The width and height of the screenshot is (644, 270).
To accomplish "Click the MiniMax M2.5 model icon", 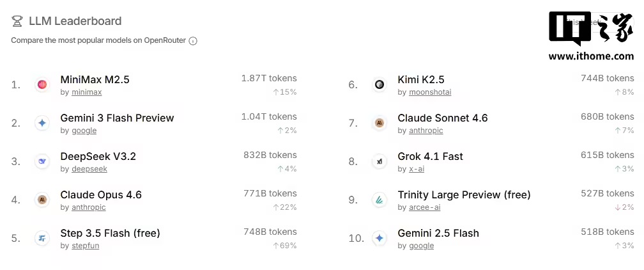I will pyautogui.click(x=42, y=84).
